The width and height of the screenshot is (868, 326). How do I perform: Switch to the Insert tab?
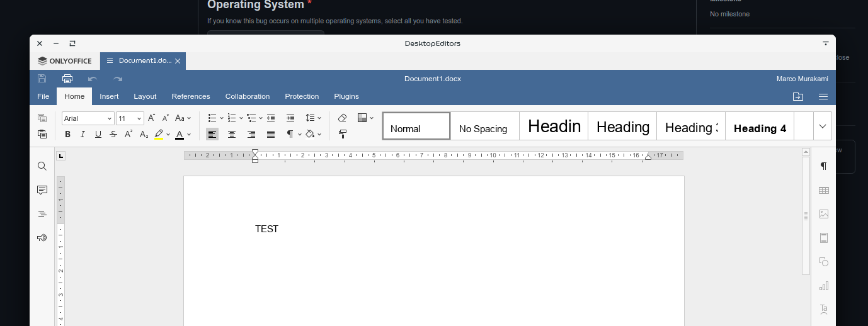[x=109, y=96]
